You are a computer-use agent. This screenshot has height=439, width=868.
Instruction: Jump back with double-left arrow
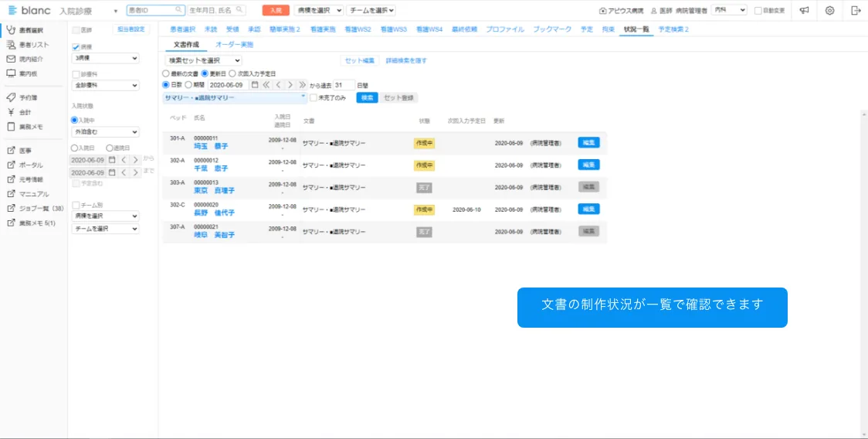pos(266,85)
